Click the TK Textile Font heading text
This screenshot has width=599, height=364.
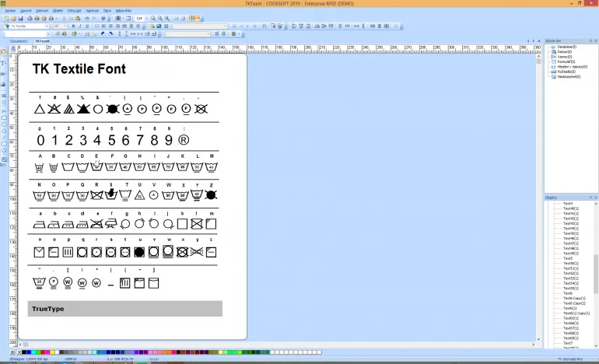[79, 68]
